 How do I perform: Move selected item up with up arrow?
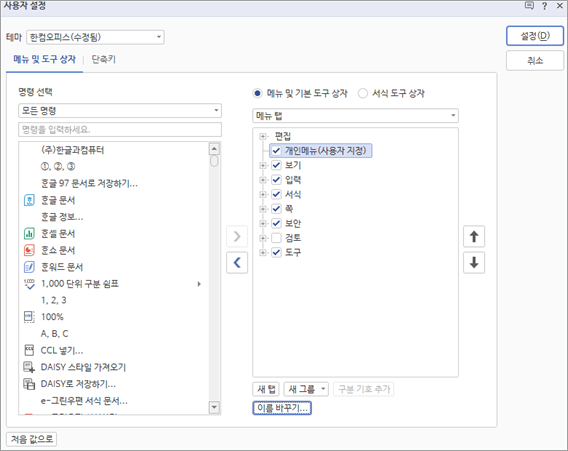pyautogui.click(x=474, y=237)
